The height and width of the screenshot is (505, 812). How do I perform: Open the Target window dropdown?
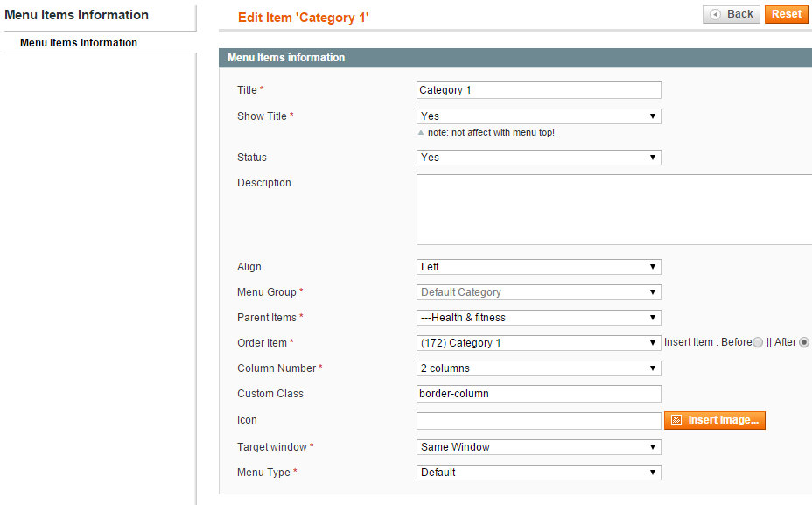pos(539,447)
